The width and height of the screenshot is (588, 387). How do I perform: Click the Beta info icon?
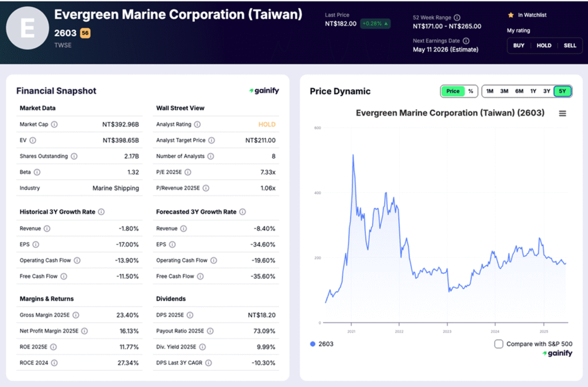point(37,172)
